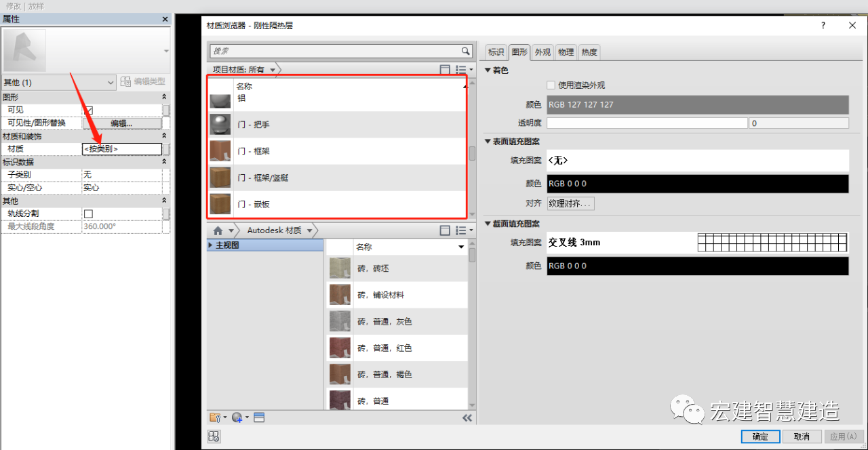The height and width of the screenshot is (450, 868).
Task: Switch to the 外观 tab
Action: (542, 52)
